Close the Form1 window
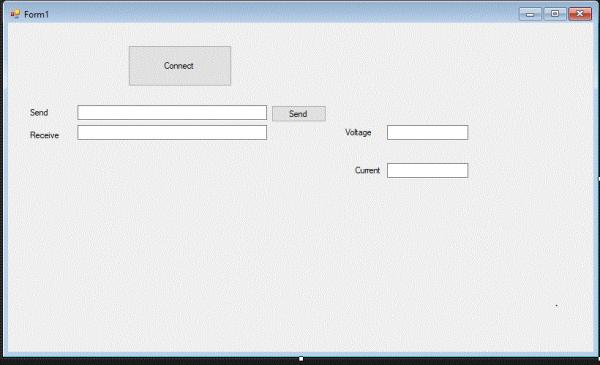Image resolution: width=600 pixels, height=365 pixels. [x=580, y=14]
